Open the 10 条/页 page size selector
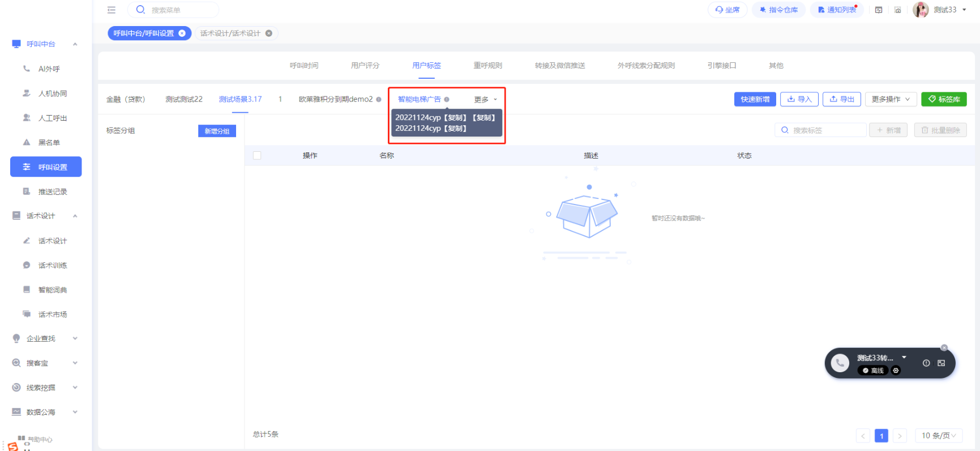 coord(938,436)
